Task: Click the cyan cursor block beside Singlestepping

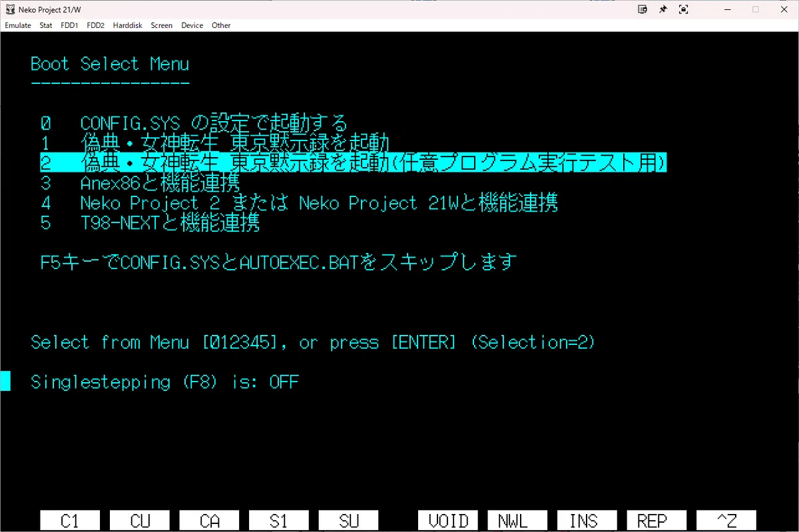Action: click(5, 382)
